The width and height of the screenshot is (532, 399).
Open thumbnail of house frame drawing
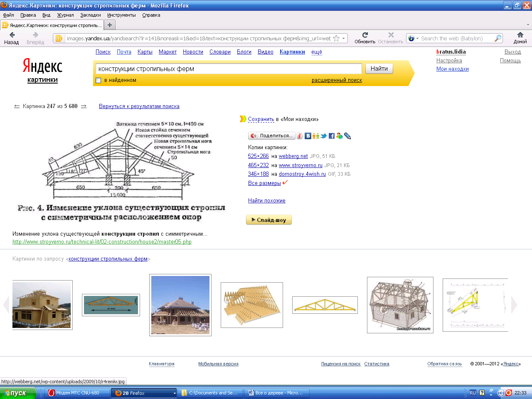point(400,305)
